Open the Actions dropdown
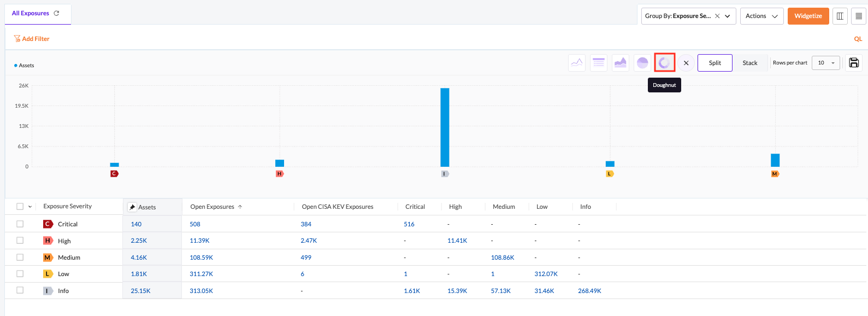Viewport: 868px width, 316px height. click(762, 16)
